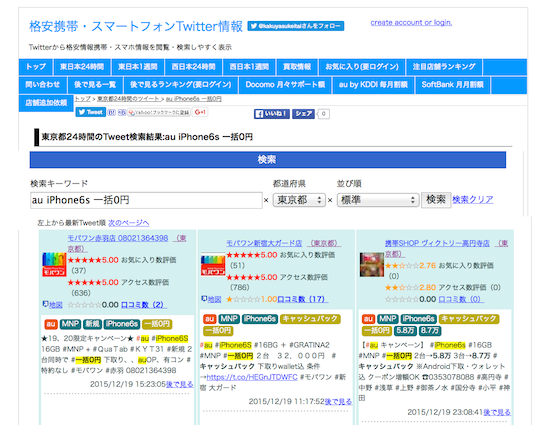This screenshot has height=425, width=550.
Task: Open 後で見るランキング(要ログイン) menu item
Action: [181, 85]
